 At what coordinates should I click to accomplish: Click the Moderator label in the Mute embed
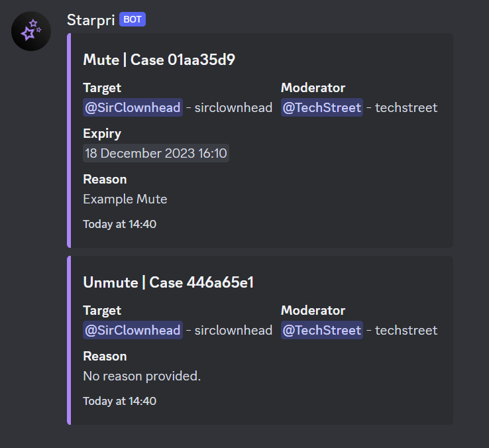click(x=313, y=87)
